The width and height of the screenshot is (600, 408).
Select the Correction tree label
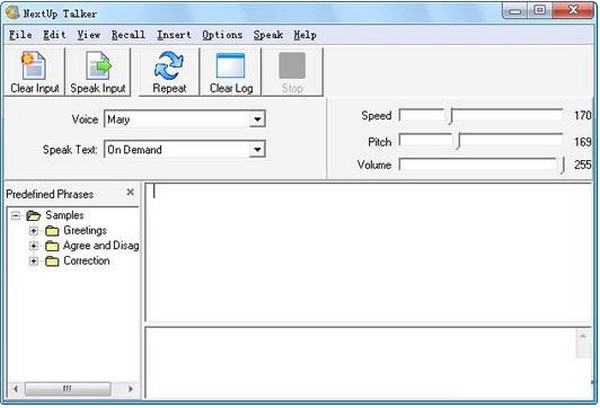click(86, 261)
